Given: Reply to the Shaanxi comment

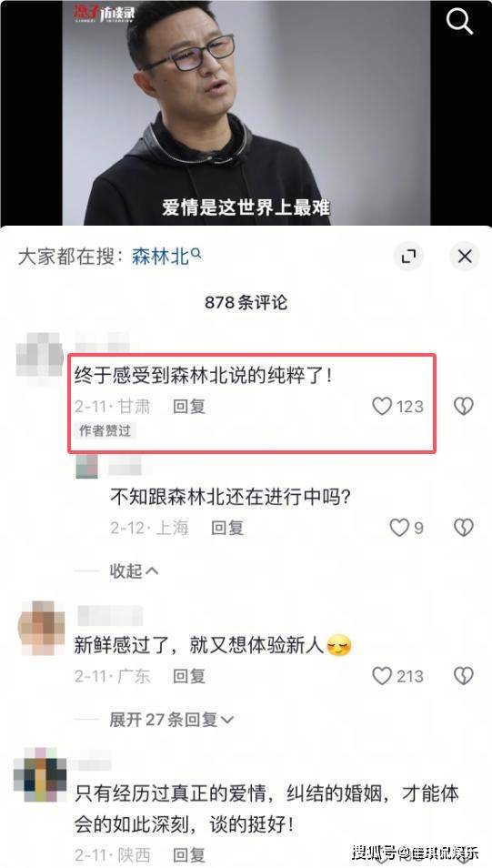Looking at the screenshot, I should (189, 854).
